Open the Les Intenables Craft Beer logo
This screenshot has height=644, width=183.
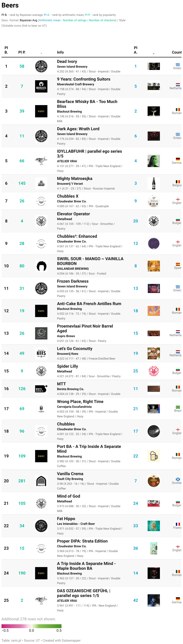click(41, 526)
